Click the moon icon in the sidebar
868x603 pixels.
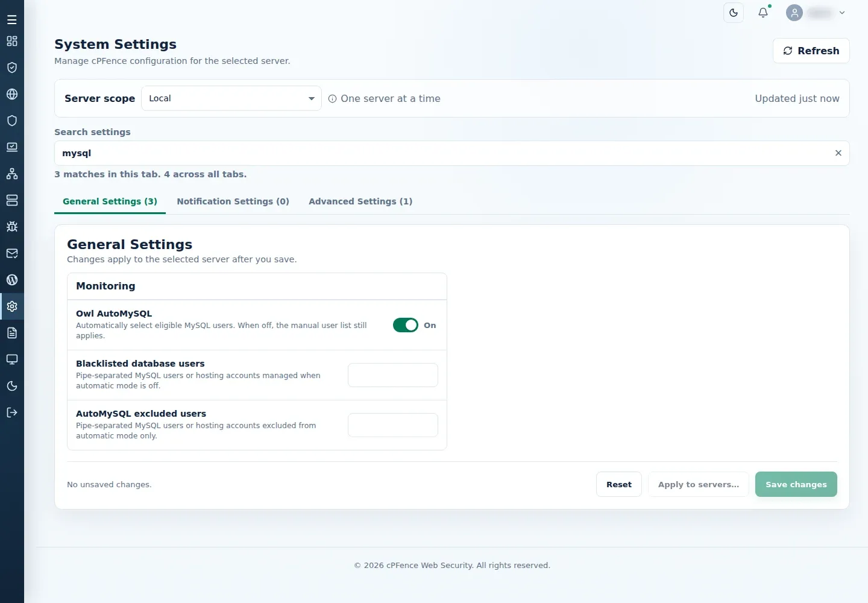(x=12, y=386)
